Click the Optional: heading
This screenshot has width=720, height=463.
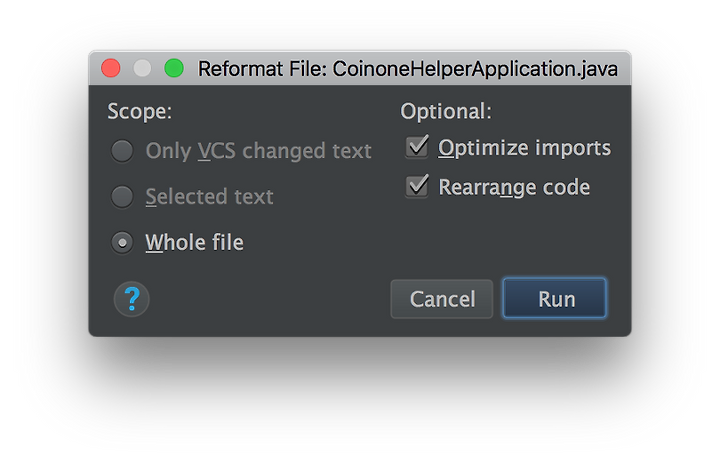(446, 112)
